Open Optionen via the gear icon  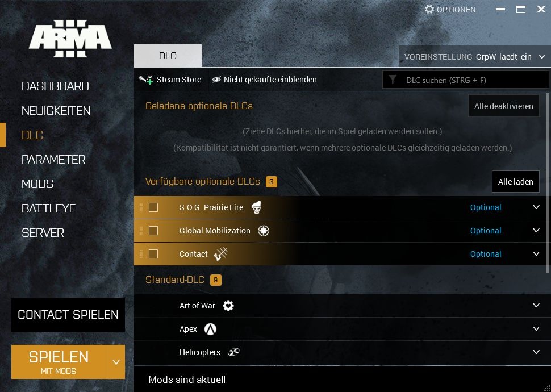429,9
